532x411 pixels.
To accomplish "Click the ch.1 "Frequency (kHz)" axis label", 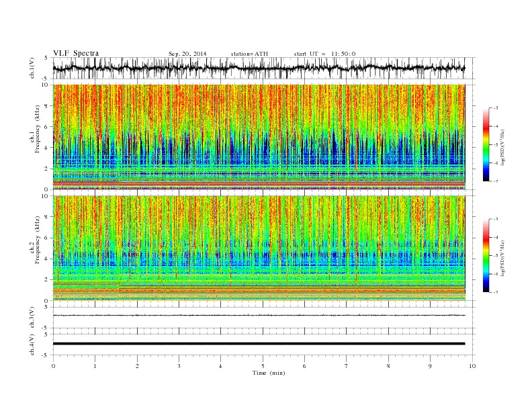I will [38, 129].
